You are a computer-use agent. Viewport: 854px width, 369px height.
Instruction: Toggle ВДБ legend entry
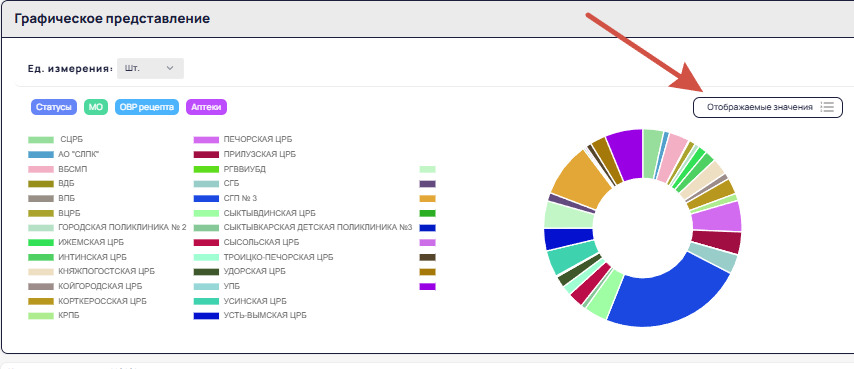(51, 184)
